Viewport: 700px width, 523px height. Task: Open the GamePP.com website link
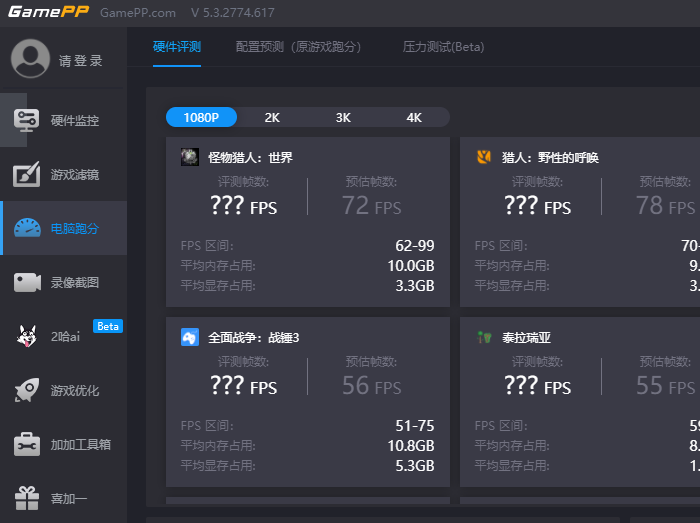138,12
